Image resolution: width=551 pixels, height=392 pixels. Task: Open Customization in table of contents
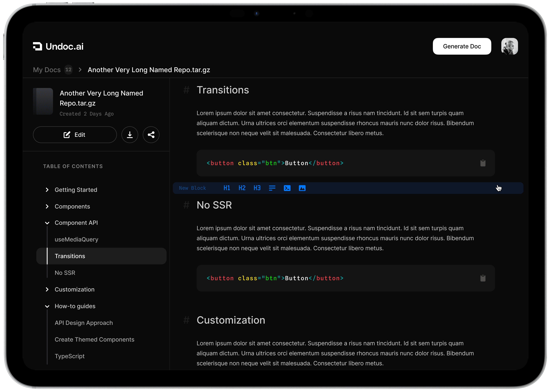pyautogui.click(x=74, y=289)
